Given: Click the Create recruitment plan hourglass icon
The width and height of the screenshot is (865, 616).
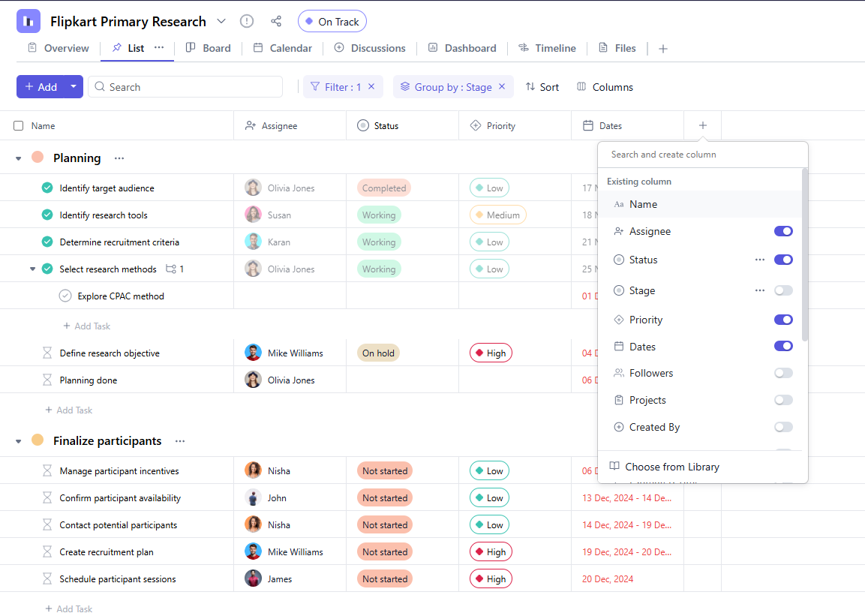Looking at the screenshot, I should coord(47,552).
